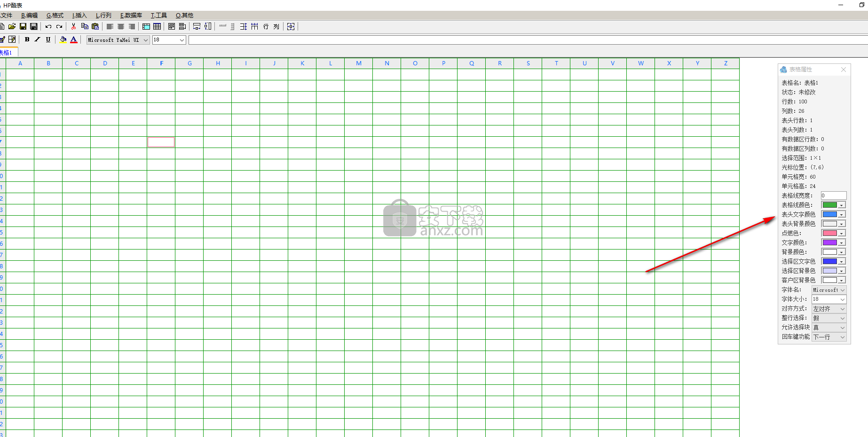
Task: Click the second gray save-as floppy icon
Action: [34, 26]
